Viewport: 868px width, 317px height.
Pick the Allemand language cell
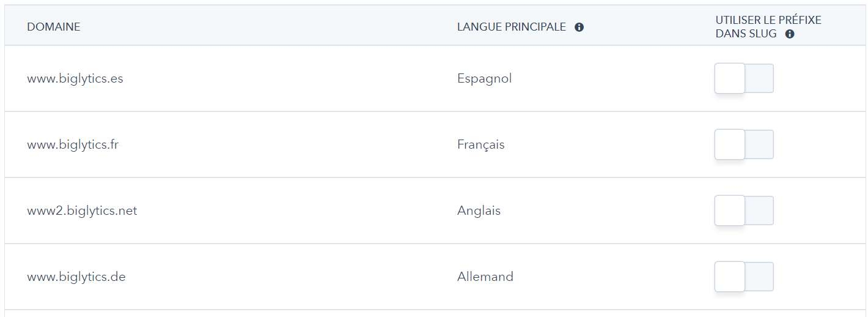click(485, 277)
